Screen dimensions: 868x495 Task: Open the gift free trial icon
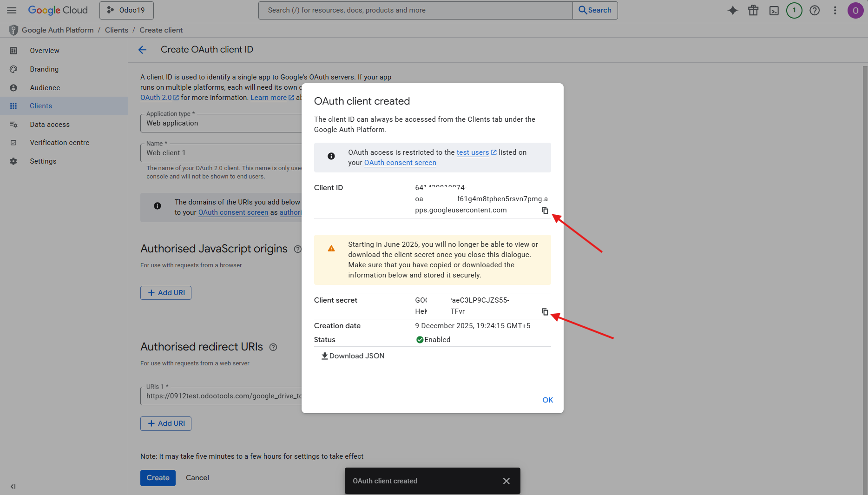tap(753, 10)
